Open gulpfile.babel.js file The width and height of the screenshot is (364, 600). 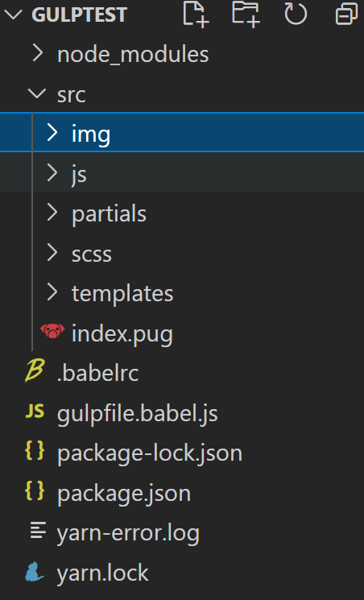click(x=138, y=414)
